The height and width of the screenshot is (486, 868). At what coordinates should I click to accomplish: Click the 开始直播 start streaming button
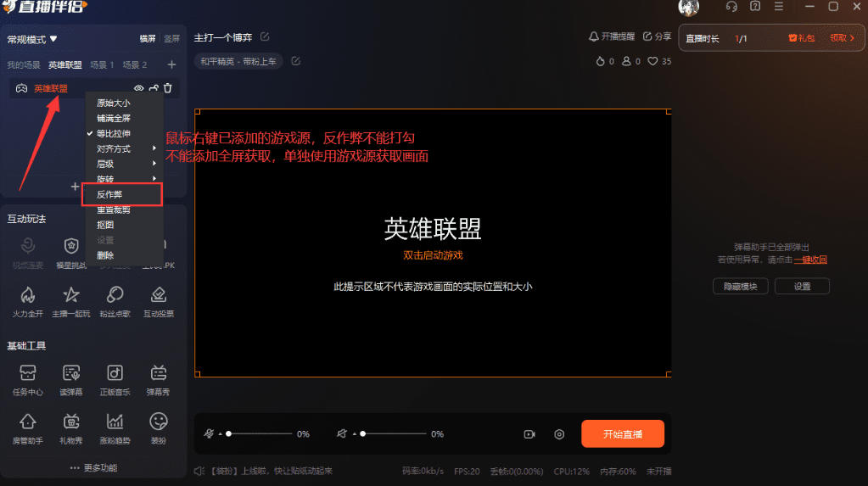(x=622, y=433)
